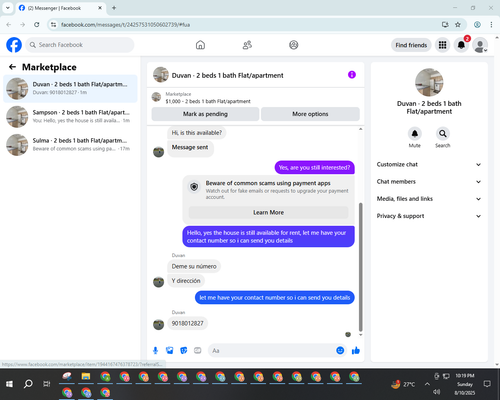Open the Windows notification center
The width and height of the screenshot is (500, 400).
click(x=487, y=384)
